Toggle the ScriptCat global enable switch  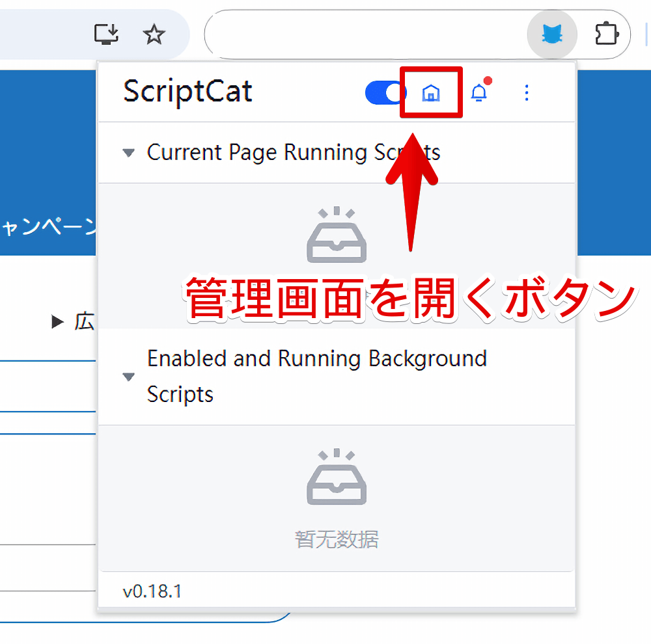(x=385, y=92)
